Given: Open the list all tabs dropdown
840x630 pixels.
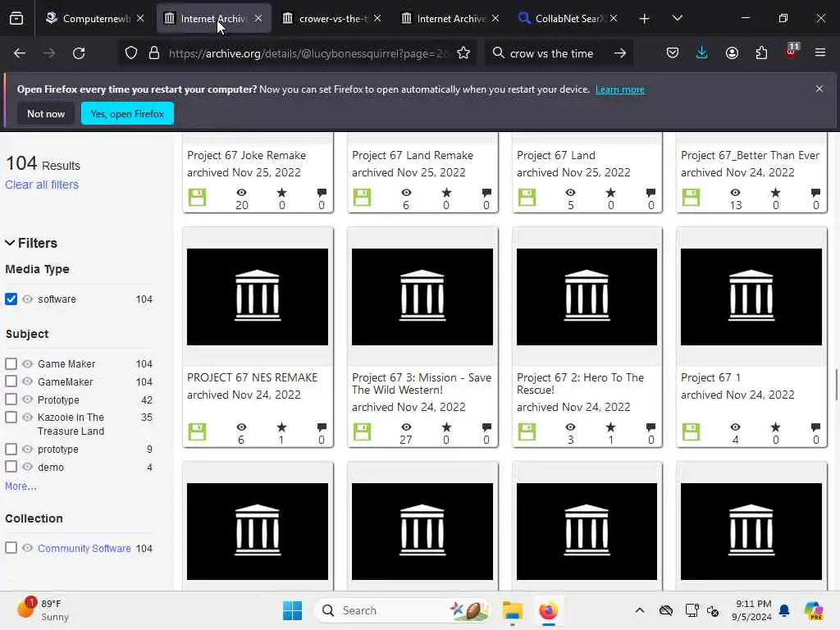Looking at the screenshot, I should (677, 18).
